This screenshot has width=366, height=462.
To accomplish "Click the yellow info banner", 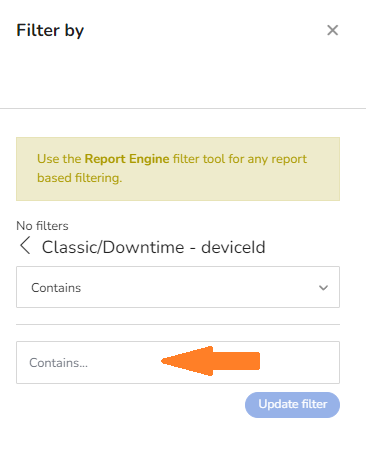I will (178, 169).
